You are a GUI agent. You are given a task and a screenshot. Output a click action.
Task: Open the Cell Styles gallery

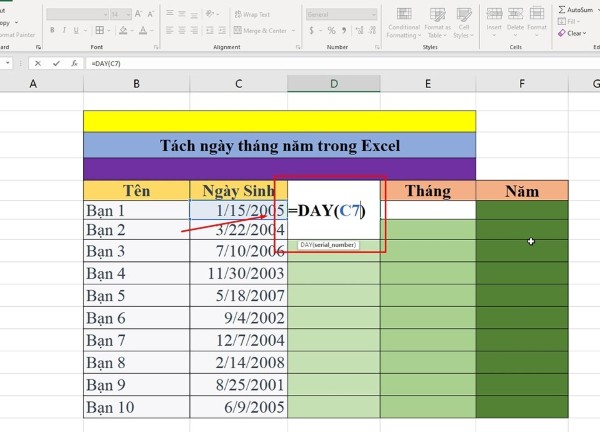point(464,22)
